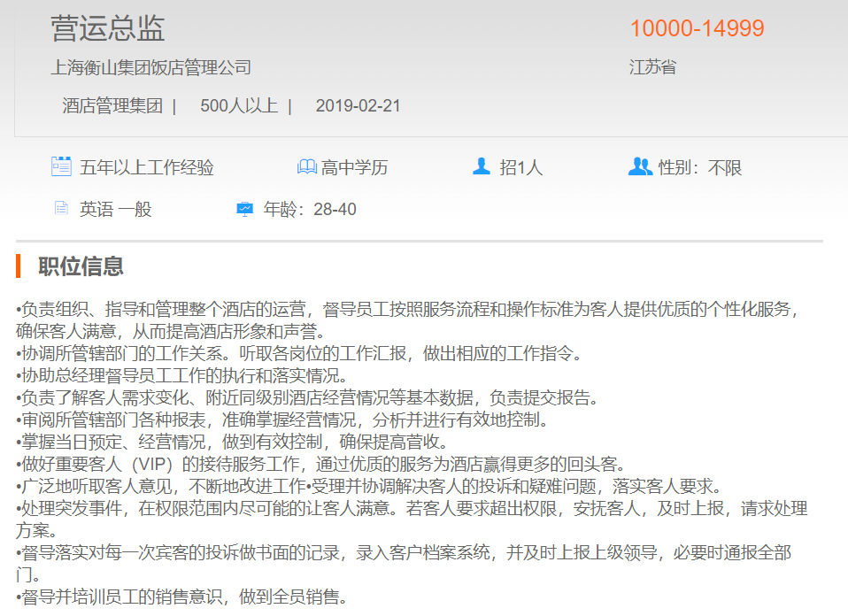848x616 pixels.
Task: Click the industry label 酒店管理集团
Action: tap(112, 106)
